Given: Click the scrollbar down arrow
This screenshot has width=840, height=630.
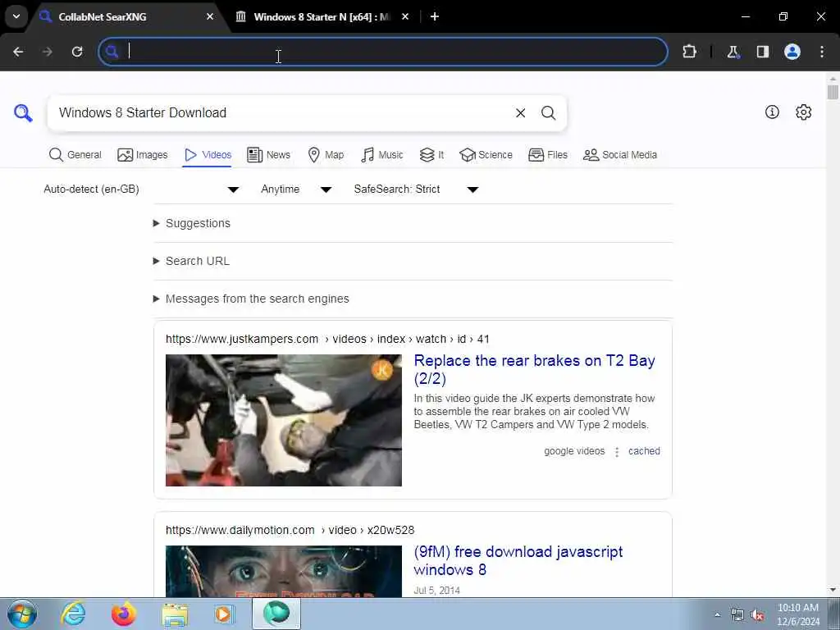Looking at the screenshot, I should pyautogui.click(x=833, y=590).
